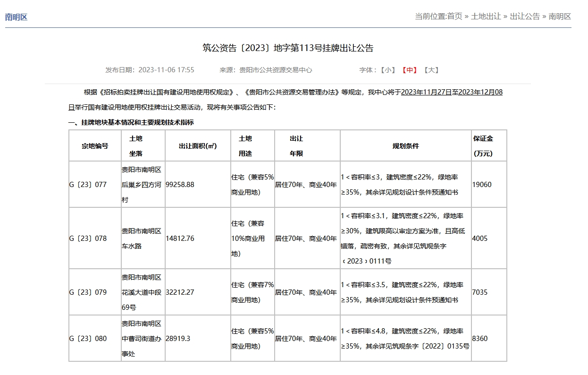This screenshot has width=588, height=375.
Task: Click 南明区 in the breadcrumb trail
Action: 560,17
